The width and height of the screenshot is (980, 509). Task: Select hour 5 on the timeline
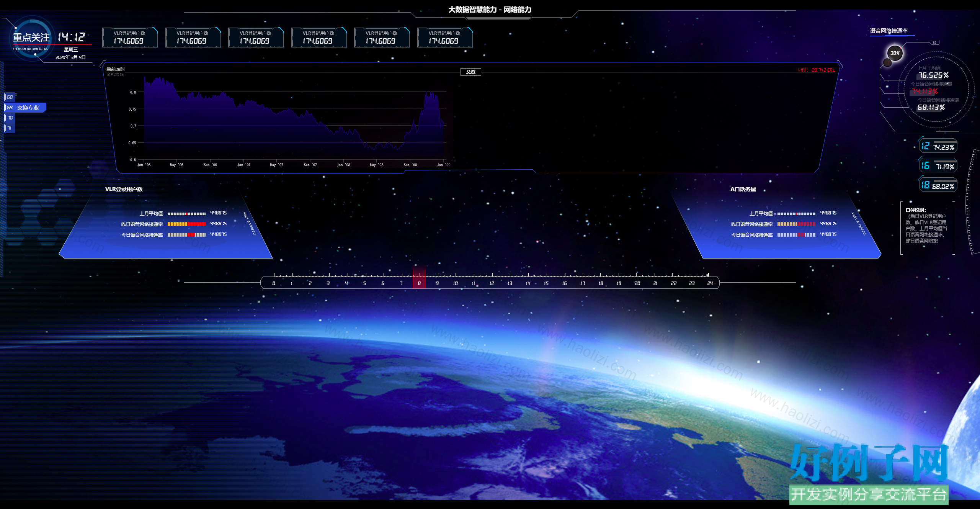pos(364,283)
